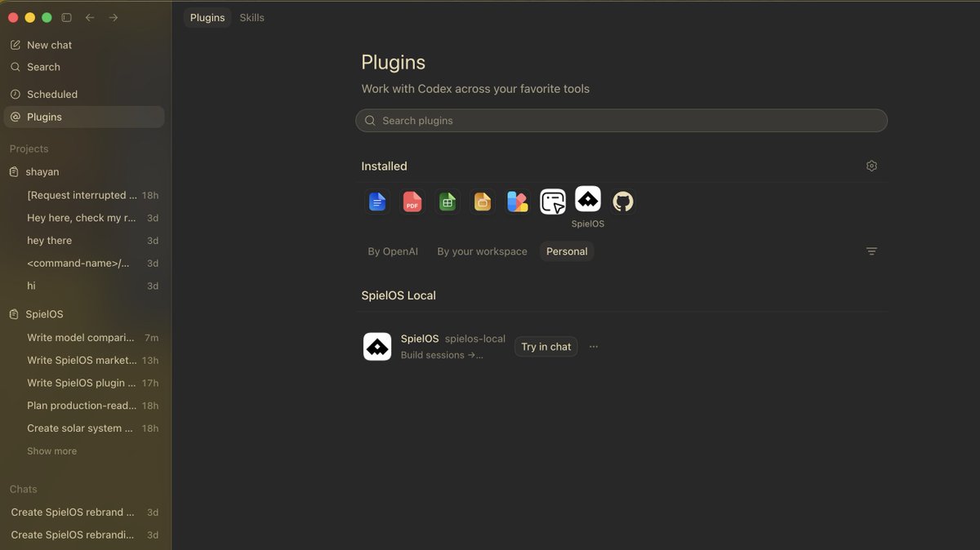Click the 'spielos-local' identifier text
Screen dimensions: 980x550
point(475,339)
